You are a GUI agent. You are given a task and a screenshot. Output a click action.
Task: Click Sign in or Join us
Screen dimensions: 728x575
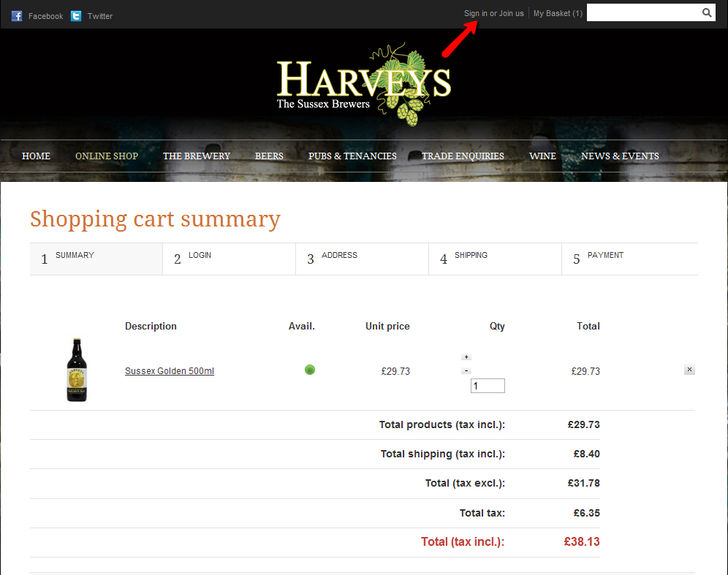[x=493, y=13]
